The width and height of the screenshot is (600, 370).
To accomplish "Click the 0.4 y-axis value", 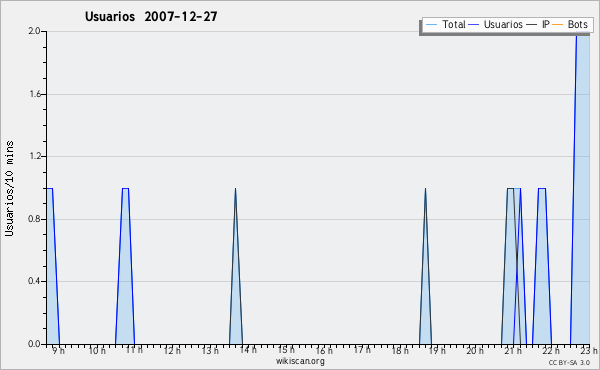I will pos(34,281).
